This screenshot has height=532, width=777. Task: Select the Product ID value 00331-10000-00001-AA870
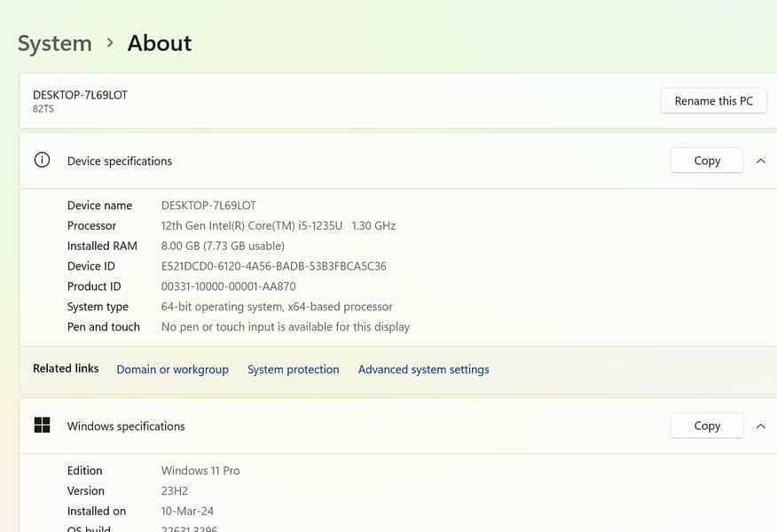coord(228,286)
